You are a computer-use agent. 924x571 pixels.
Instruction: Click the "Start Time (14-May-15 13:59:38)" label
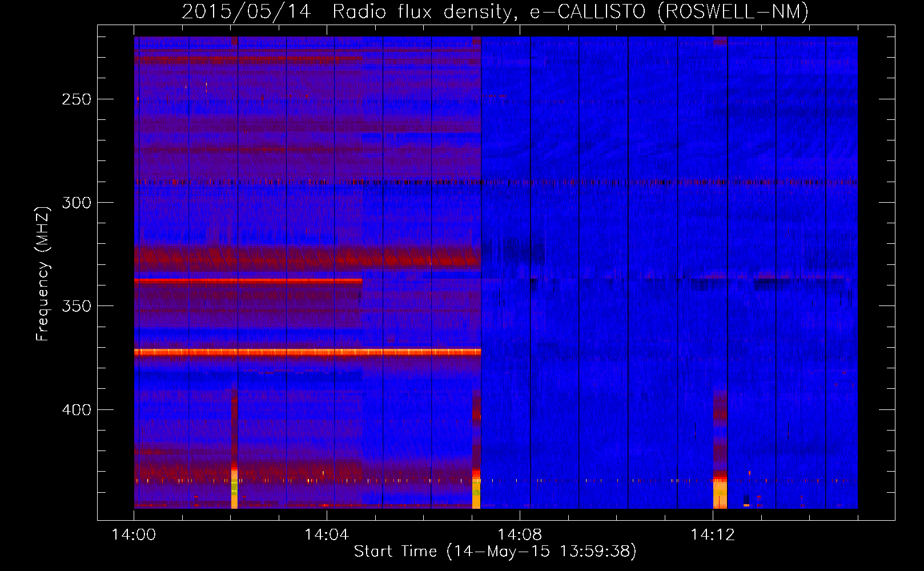pos(495,551)
